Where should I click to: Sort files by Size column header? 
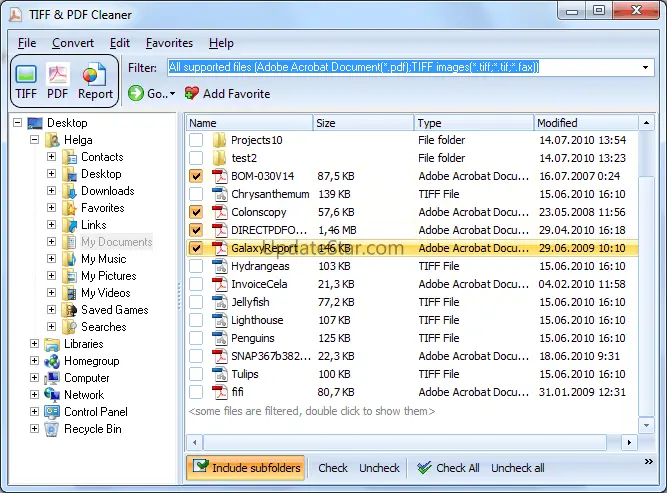pos(362,123)
